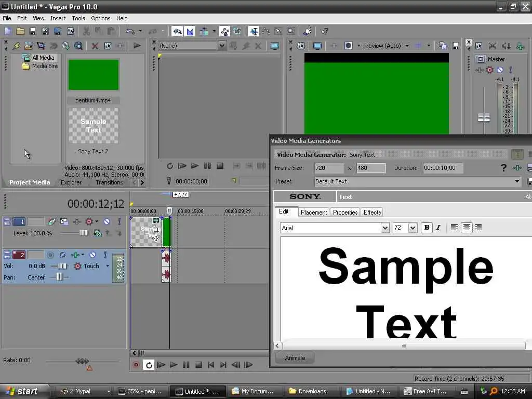The image size is (532, 399).
Task: Toggle Bold text formatting
Action: click(x=427, y=228)
